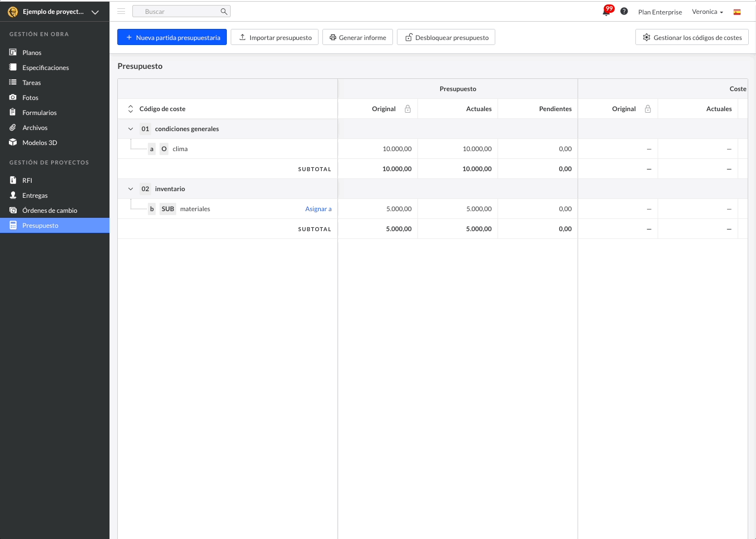Open the Planos section icon
The width and height of the screenshot is (756, 539).
tap(13, 52)
